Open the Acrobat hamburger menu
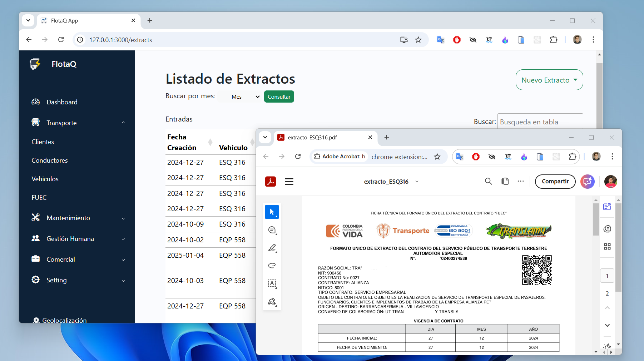This screenshot has height=361, width=644. pyautogui.click(x=289, y=182)
